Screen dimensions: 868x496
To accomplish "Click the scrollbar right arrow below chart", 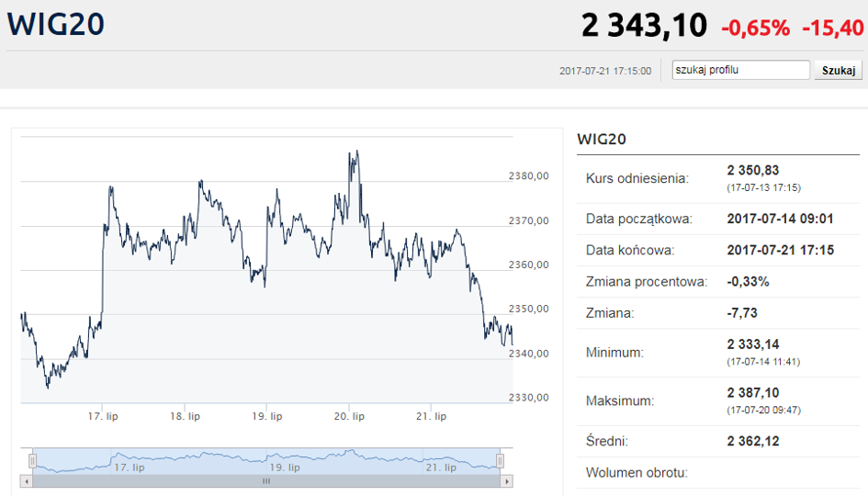I will click(x=507, y=481).
